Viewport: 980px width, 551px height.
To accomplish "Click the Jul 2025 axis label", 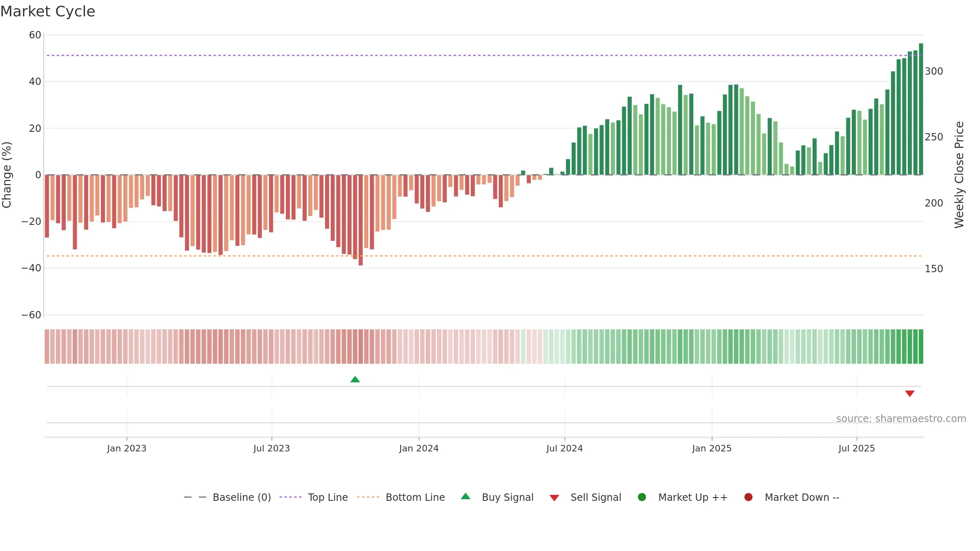I will (x=857, y=448).
